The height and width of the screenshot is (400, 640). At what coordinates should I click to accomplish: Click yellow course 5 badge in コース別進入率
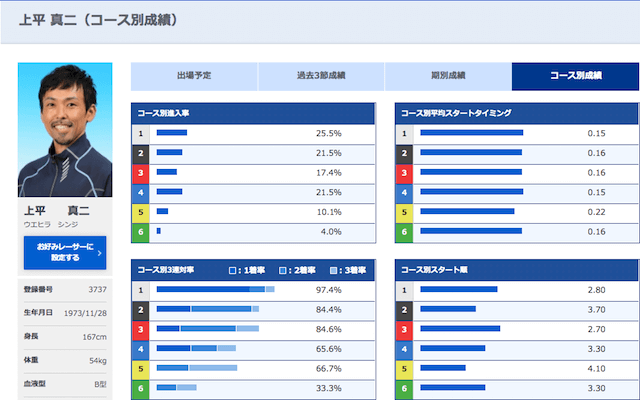tap(141, 212)
